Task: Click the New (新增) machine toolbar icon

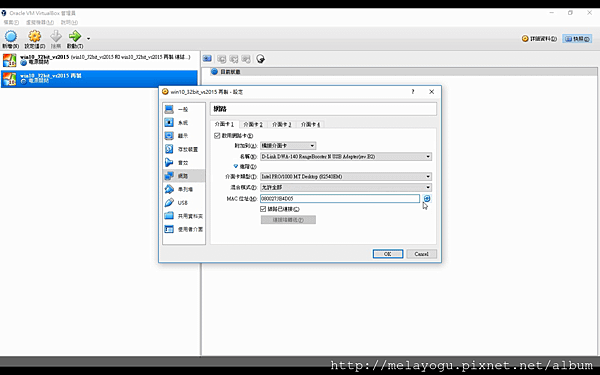Action: [x=11, y=37]
